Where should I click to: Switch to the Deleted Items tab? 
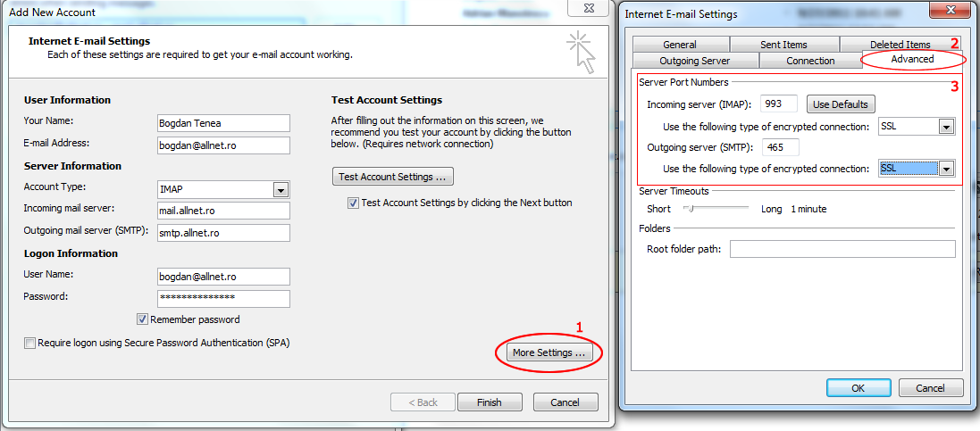pyautogui.click(x=900, y=45)
